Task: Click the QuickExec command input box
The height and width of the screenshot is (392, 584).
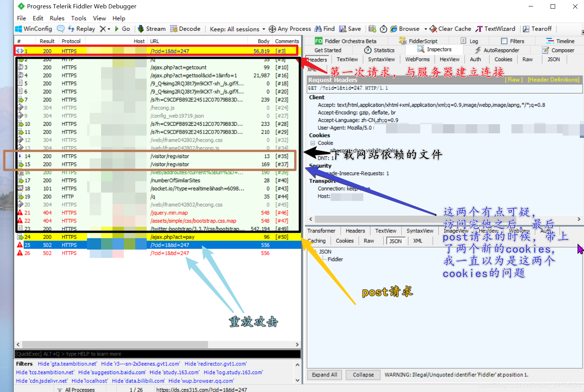Action: point(157,354)
